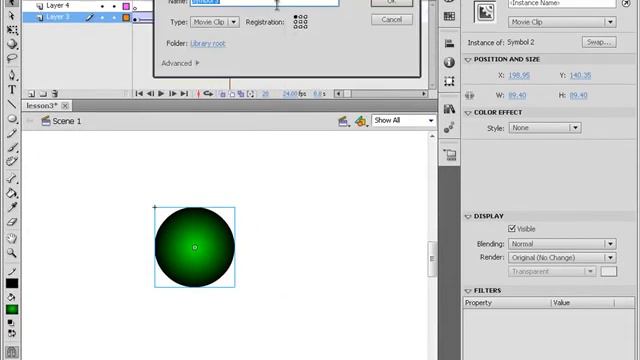Open the Color Effect Style dropdown
Screen dimensions: 640x360
point(545,128)
